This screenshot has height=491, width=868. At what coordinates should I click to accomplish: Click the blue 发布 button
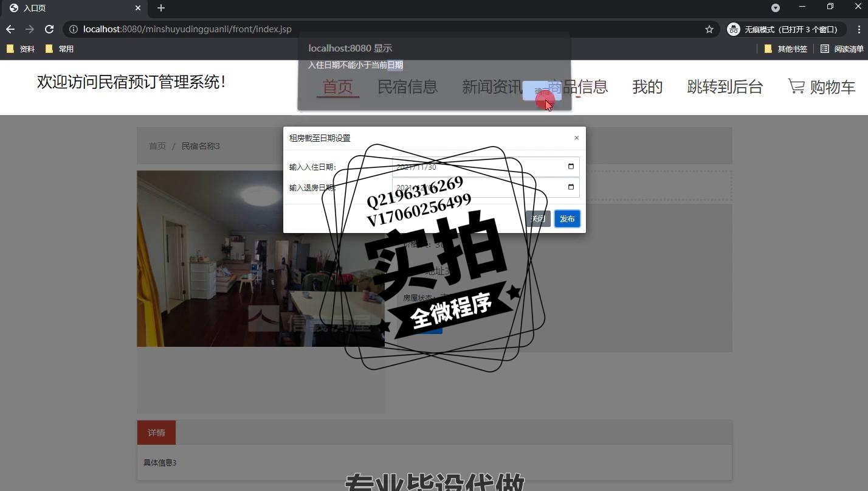tap(567, 219)
